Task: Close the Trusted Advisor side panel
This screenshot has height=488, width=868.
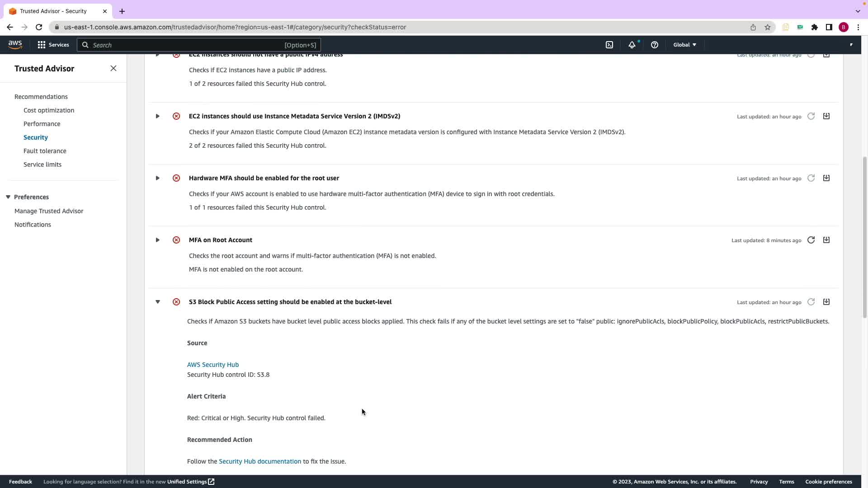Action: click(113, 68)
